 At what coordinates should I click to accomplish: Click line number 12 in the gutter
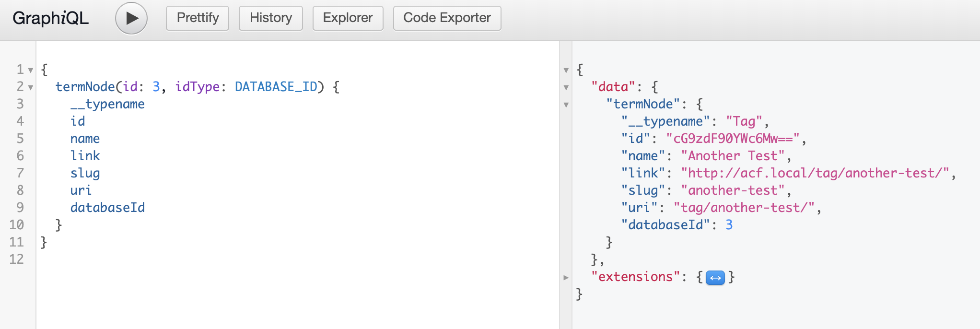pos(17,259)
